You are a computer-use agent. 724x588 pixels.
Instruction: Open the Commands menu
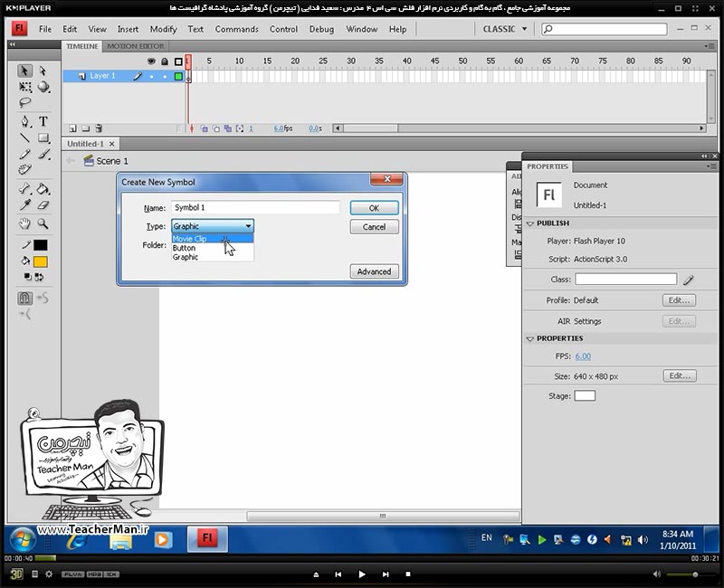point(236,29)
